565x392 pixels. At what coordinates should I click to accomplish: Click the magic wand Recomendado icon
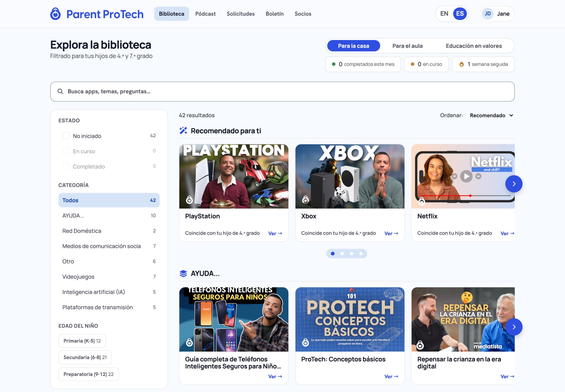pyautogui.click(x=183, y=131)
